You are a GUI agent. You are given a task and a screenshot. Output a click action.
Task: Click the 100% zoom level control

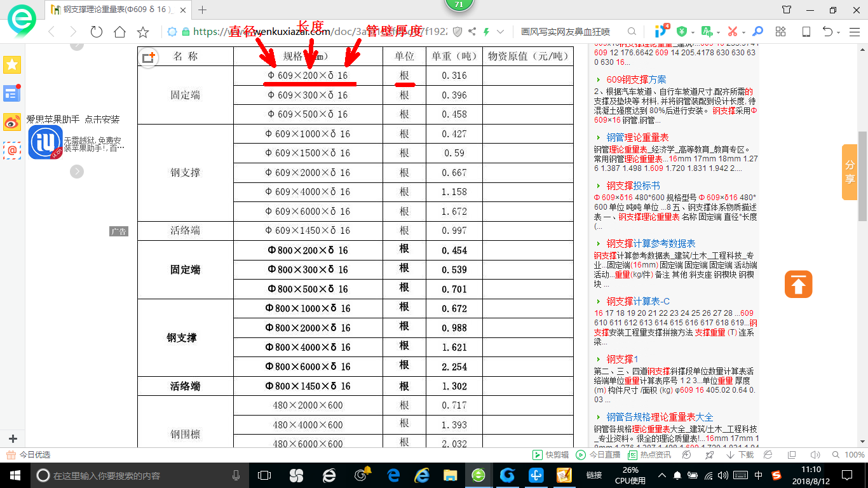click(x=849, y=455)
